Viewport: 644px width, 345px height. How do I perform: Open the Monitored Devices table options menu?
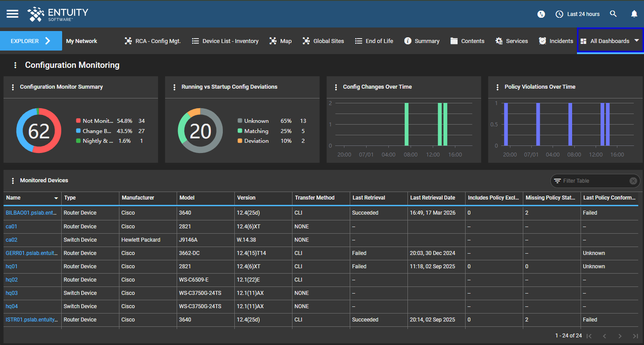[x=13, y=181]
